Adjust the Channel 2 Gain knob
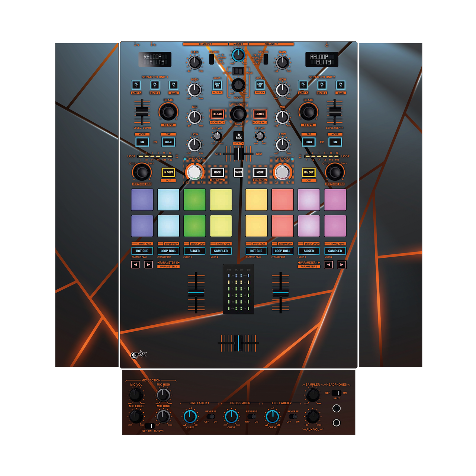Image resolution: width=476 pixels, height=476 pixels. coord(282,62)
